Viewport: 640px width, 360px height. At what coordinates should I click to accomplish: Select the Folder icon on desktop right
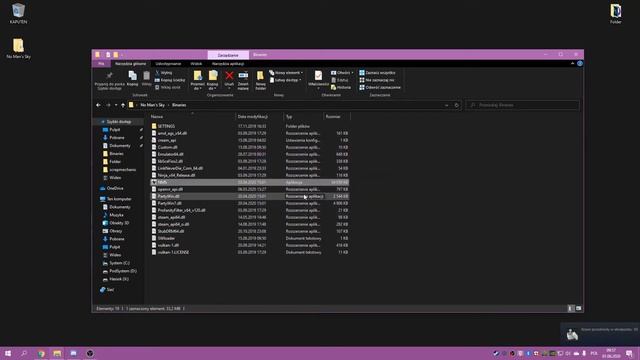point(616,13)
